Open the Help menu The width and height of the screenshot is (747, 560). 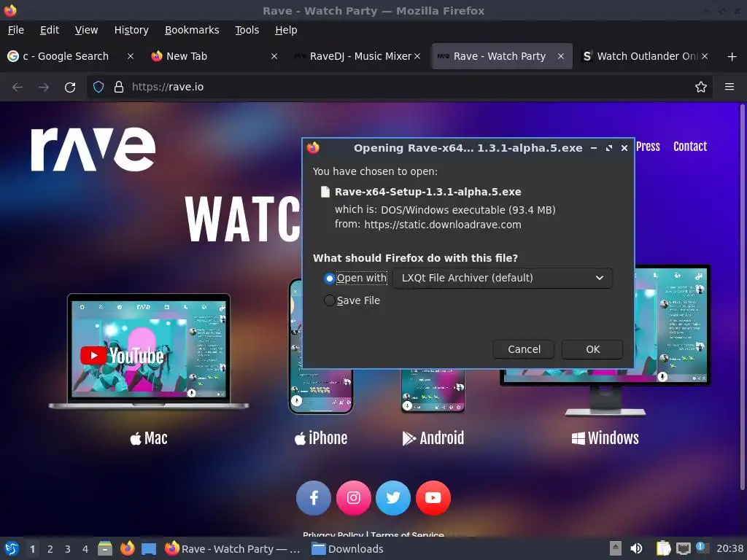point(286,30)
